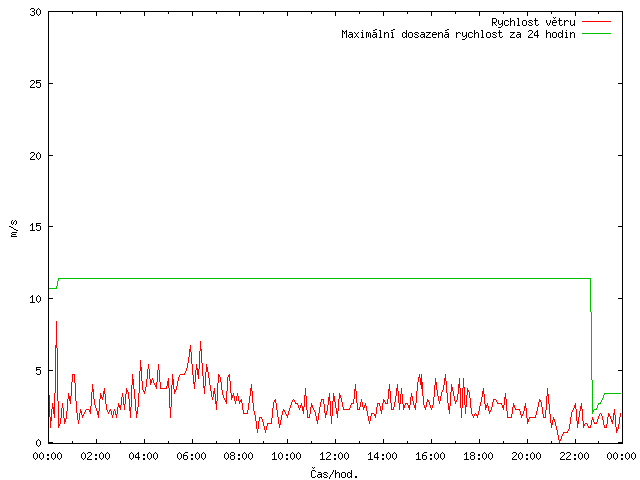Click the x-axis time label 08:00
This screenshot has height=480, width=640.
click(239, 456)
